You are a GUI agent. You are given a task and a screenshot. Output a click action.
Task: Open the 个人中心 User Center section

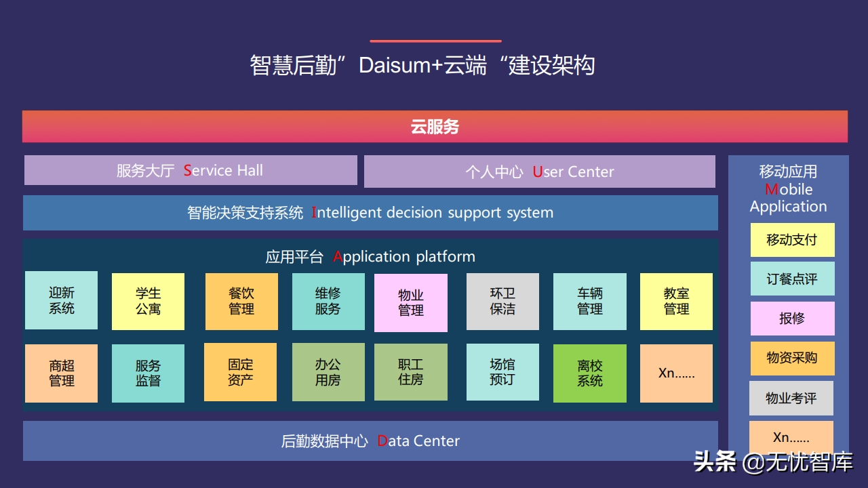click(x=539, y=171)
